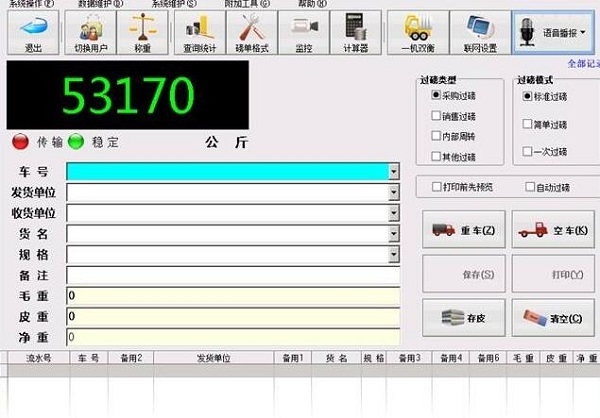The width and height of the screenshot is (600, 418).
Task: Expand the 车号 dropdown arrow
Action: coord(394,171)
